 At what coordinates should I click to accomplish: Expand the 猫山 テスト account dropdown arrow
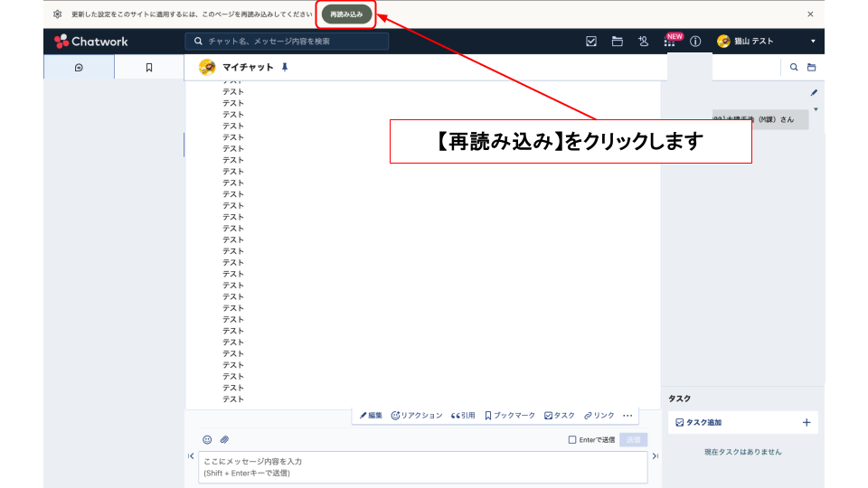pyautogui.click(x=812, y=42)
